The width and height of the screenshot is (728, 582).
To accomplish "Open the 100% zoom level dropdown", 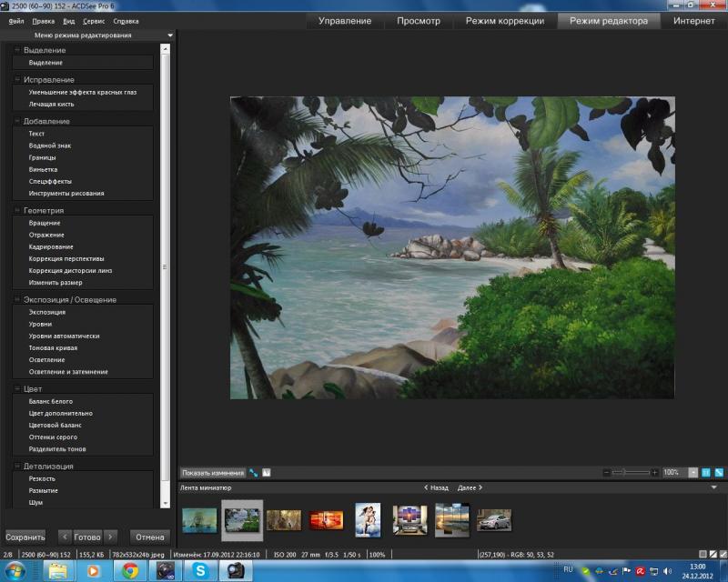I will coord(693,473).
